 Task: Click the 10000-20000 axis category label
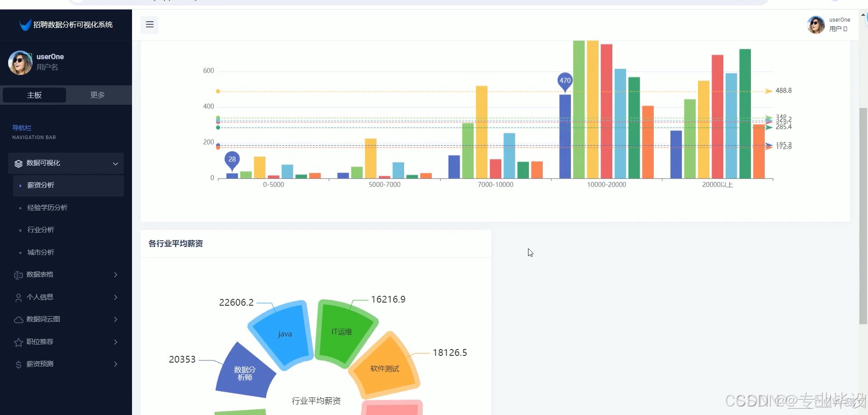[607, 185]
